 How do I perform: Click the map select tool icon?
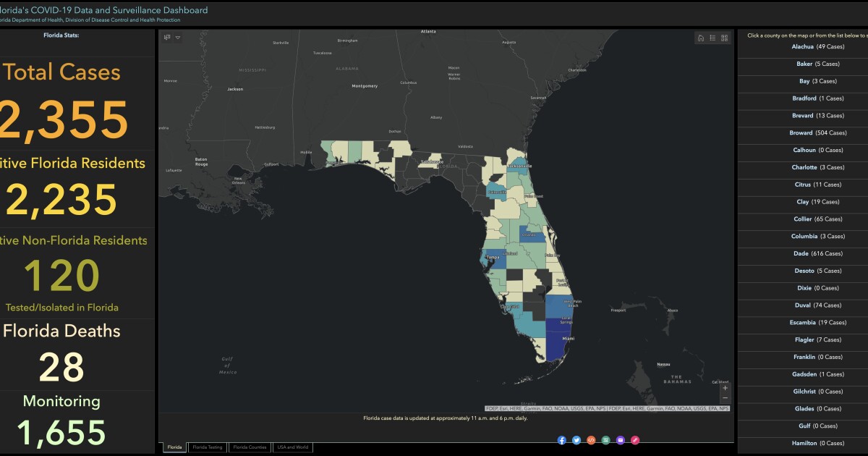click(168, 37)
